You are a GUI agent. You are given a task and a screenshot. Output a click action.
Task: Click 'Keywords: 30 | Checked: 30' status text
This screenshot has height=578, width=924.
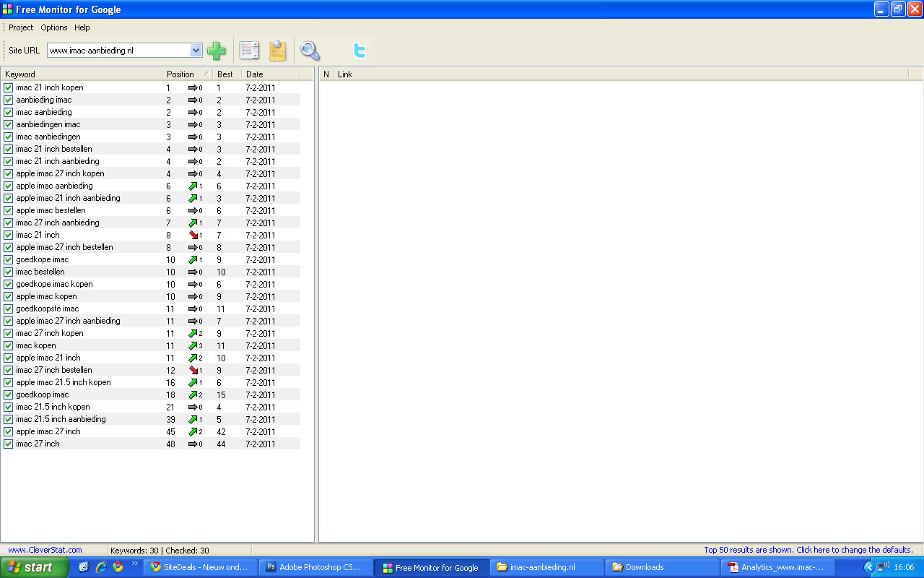coord(160,550)
